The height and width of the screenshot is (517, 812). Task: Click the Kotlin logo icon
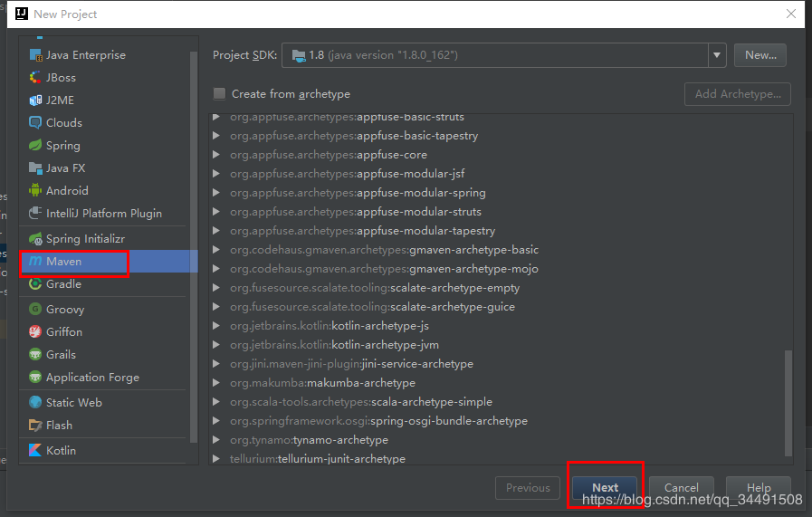tap(35, 450)
